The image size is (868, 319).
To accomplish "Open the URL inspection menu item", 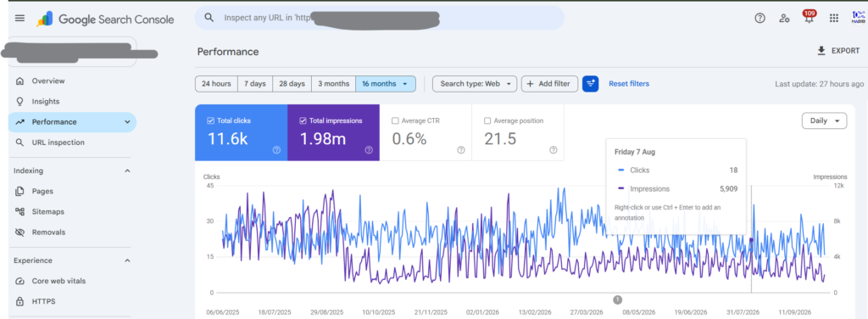I will pyautogui.click(x=72, y=143).
